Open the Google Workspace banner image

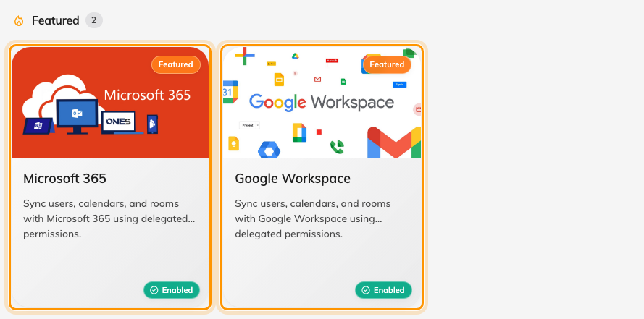[x=322, y=102]
